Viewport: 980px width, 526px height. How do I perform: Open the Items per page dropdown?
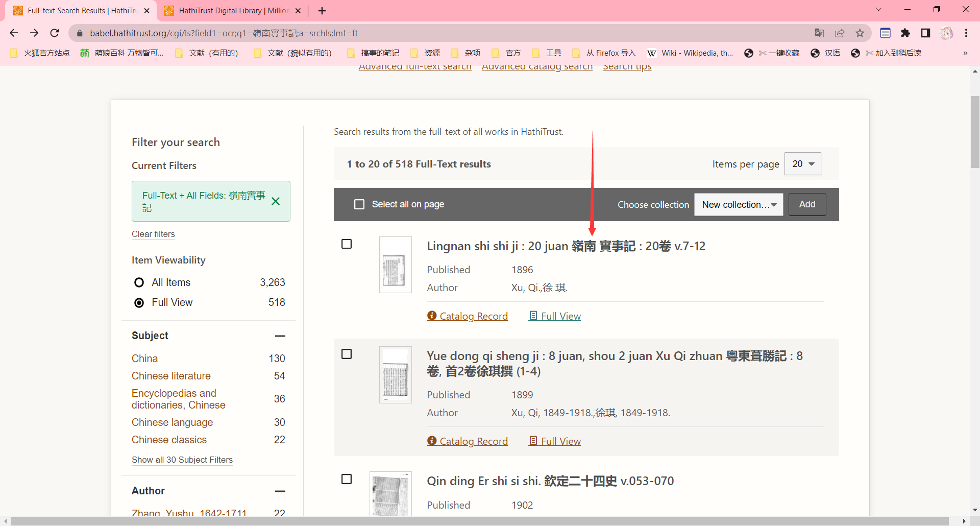[x=802, y=164]
